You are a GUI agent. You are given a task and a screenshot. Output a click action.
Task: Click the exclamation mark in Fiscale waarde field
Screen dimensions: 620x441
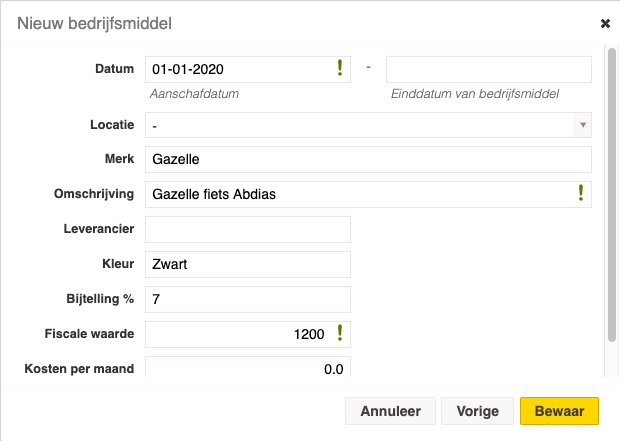[x=340, y=333]
